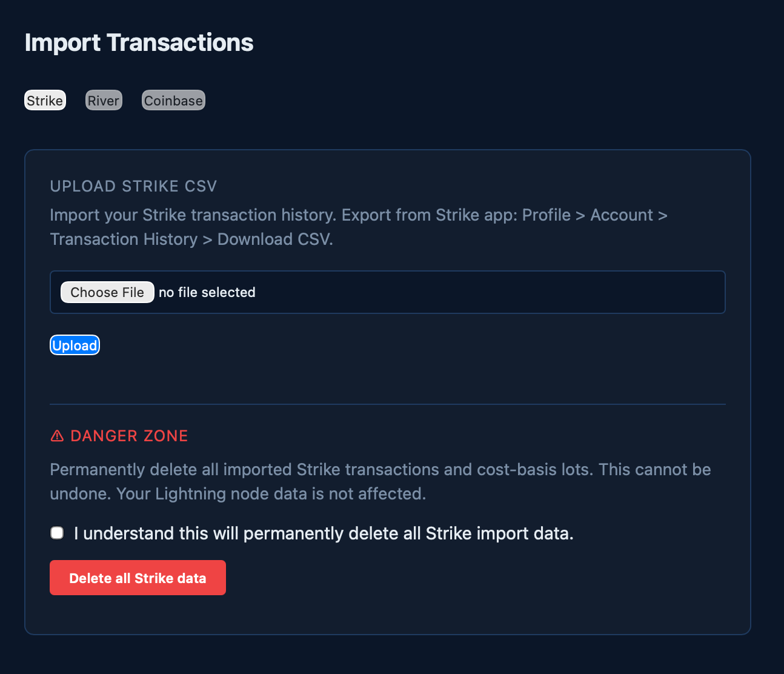The height and width of the screenshot is (674, 784).
Task: Click the Import Transactions heading
Action: tap(139, 42)
